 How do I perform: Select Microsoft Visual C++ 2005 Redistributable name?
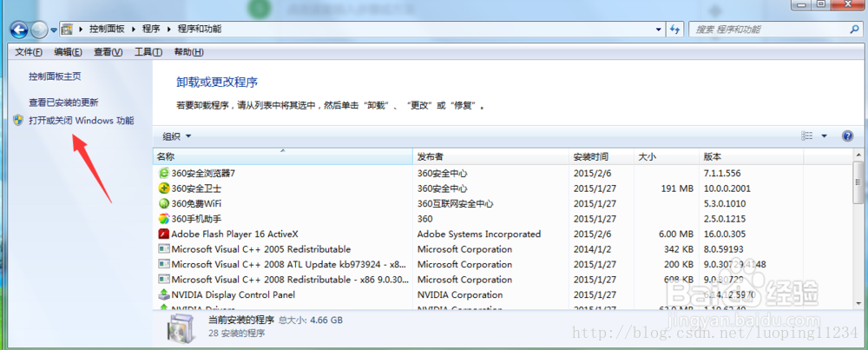260,249
